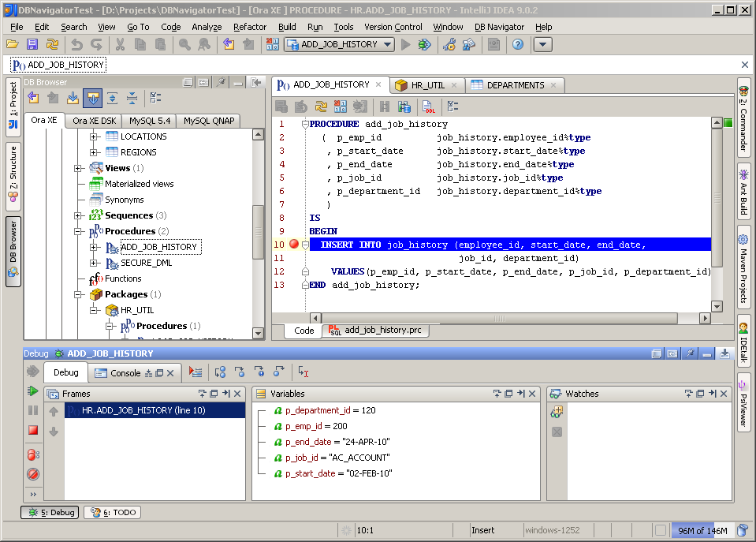Click the Cut scissors icon
The image size is (756, 542).
120,44
